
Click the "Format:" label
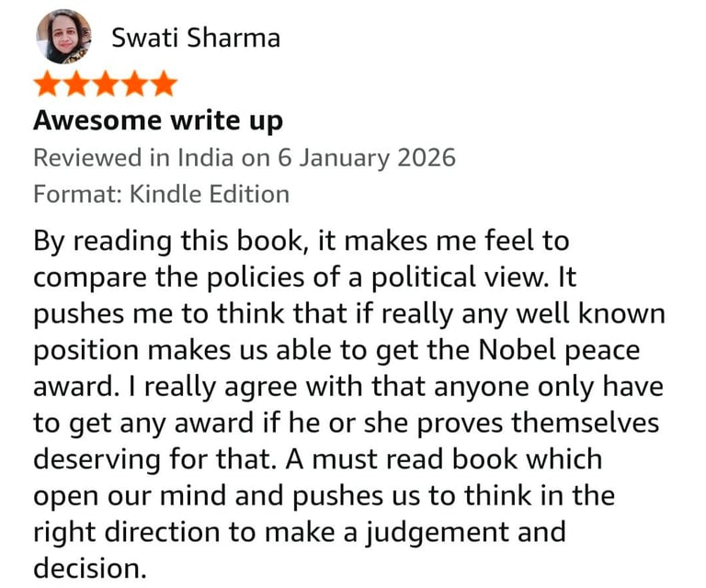pyautogui.click(x=78, y=195)
